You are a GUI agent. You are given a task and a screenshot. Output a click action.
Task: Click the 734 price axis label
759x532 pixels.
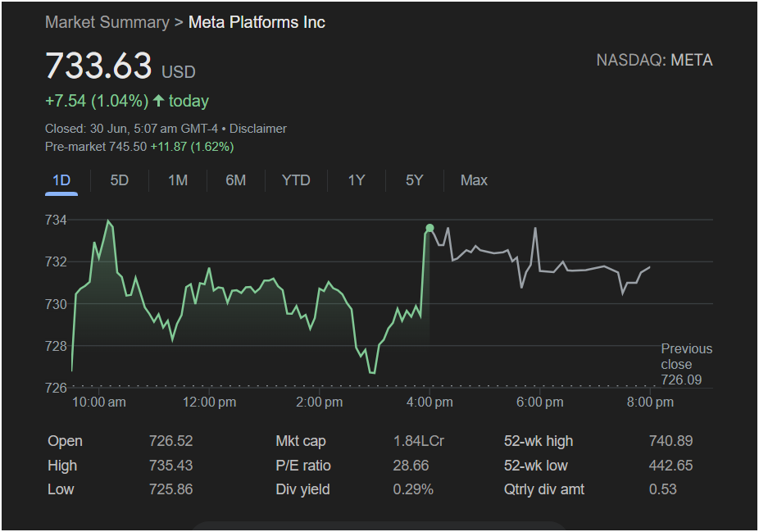pos(56,221)
